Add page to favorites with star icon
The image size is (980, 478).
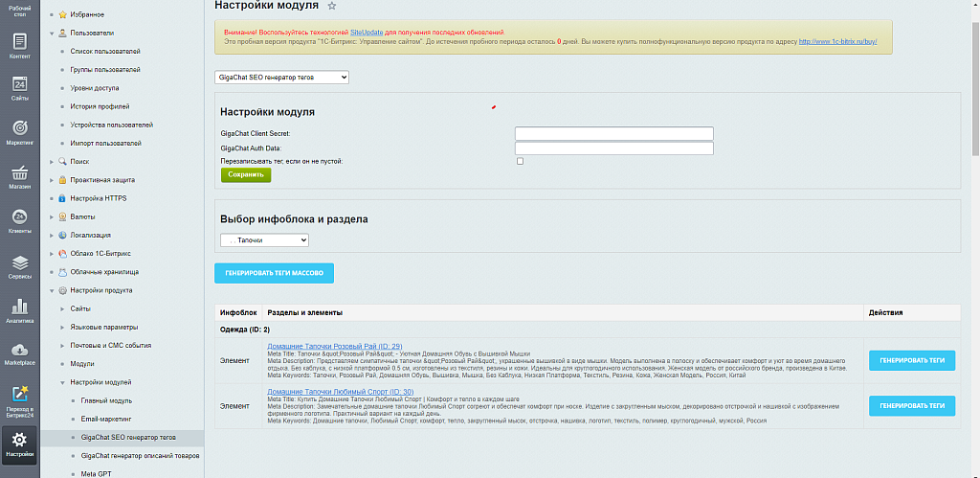pyautogui.click(x=332, y=6)
